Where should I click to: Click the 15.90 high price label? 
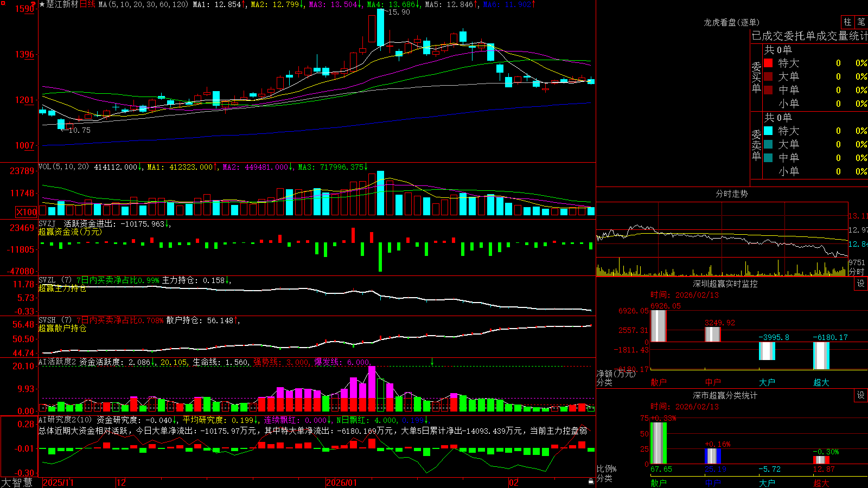[399, 12]
